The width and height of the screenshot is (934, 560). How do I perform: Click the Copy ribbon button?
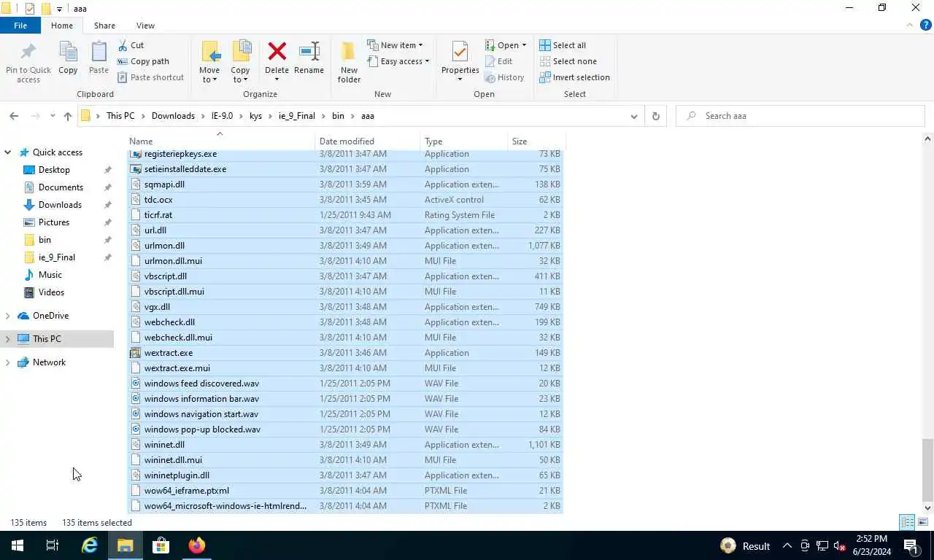pos(68,58)
